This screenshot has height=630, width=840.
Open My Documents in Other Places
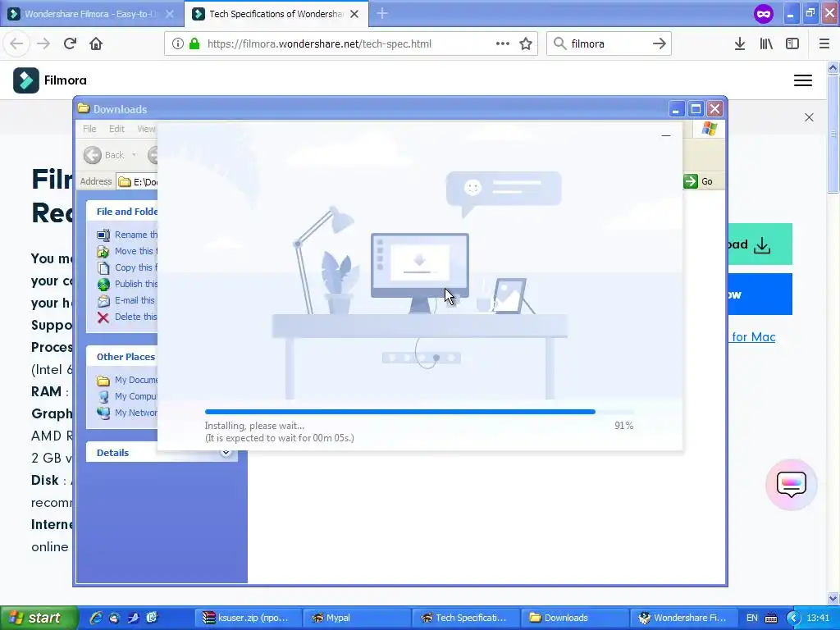[127, 380]
